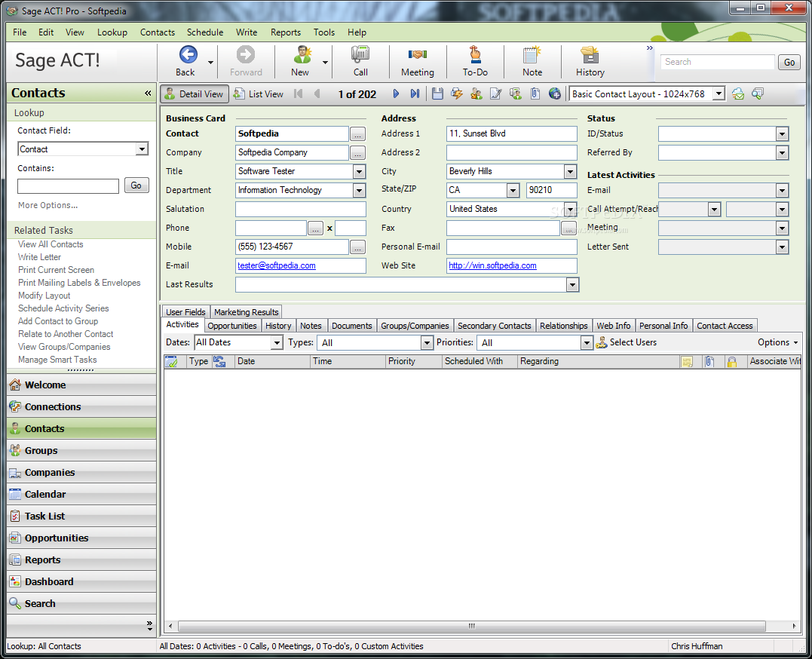Open the Schedule menu
The width and height of the screenshot is (812, 659).
tap(205, 32)
